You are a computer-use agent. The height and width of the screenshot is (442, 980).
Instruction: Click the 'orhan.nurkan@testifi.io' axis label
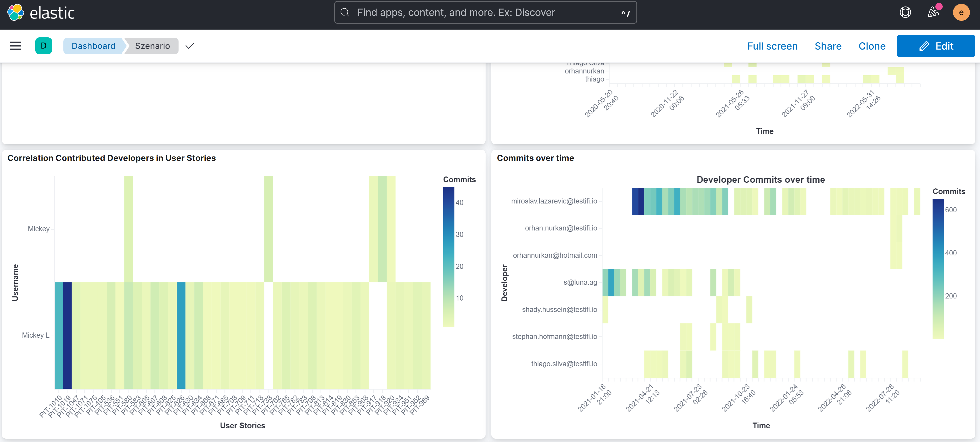coord(561,228)
